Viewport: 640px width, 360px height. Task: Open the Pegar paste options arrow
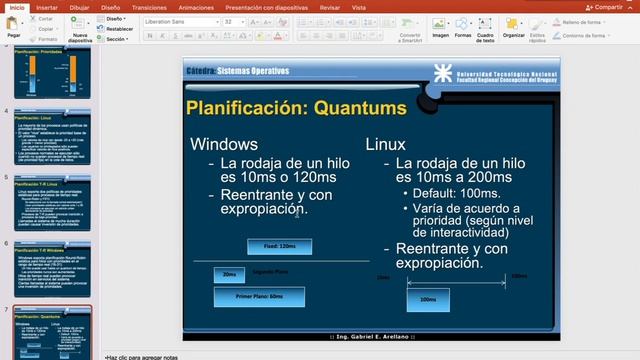pos(22,24)
